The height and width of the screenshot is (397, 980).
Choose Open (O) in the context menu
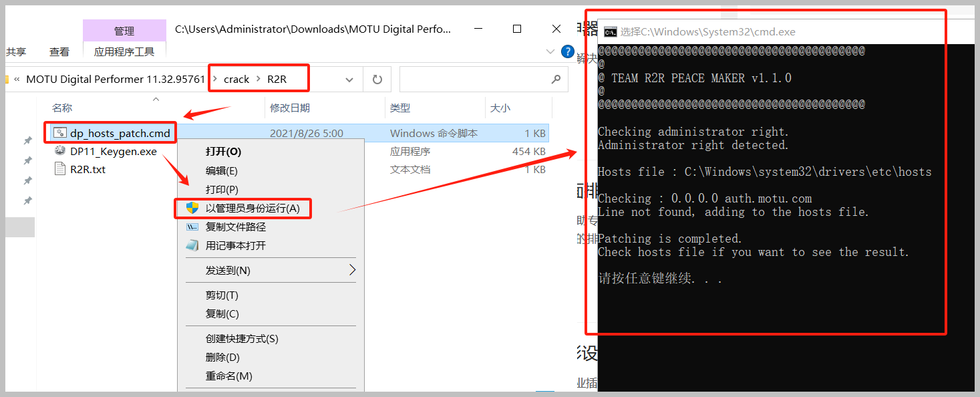223,152
